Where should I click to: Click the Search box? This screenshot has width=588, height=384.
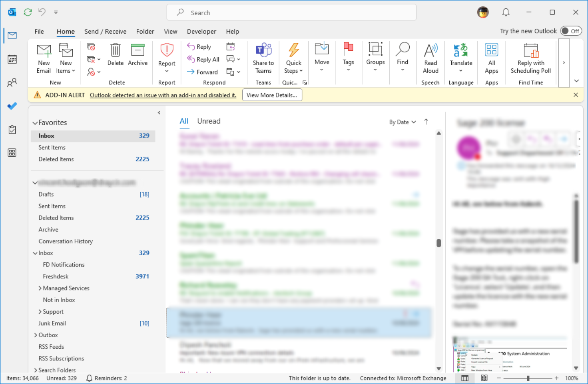(x=291, y=12)
